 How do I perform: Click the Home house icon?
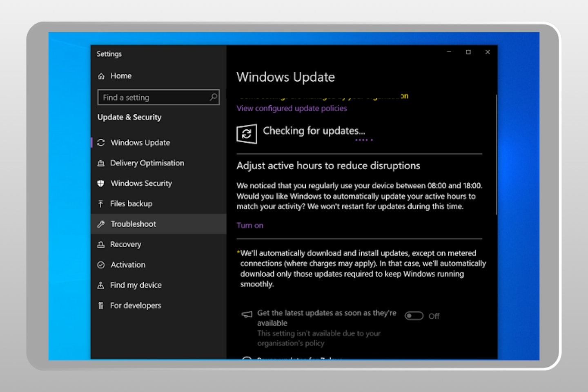[x=101, y=76]
